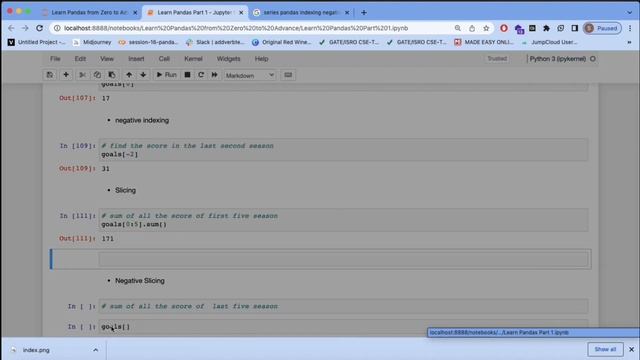The height and width of the screenshot is (360, 640).
Task: Select the Negative Slicing markdown text
Action: click(140, 281)
